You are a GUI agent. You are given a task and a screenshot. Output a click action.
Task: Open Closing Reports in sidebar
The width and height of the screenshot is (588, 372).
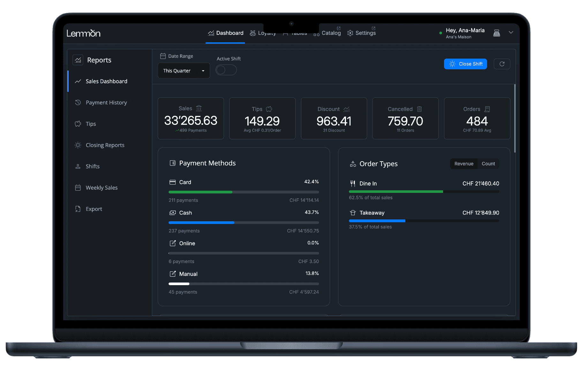(109, 145)
